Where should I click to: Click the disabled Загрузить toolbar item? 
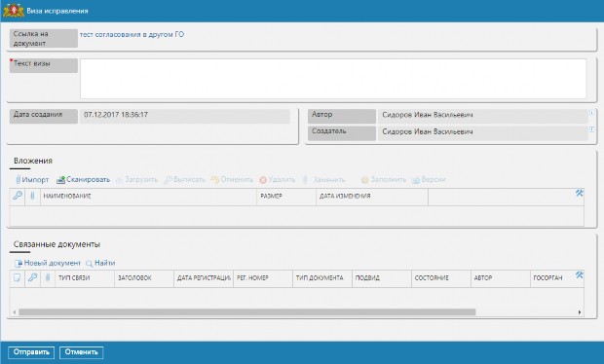coord(137,180)
